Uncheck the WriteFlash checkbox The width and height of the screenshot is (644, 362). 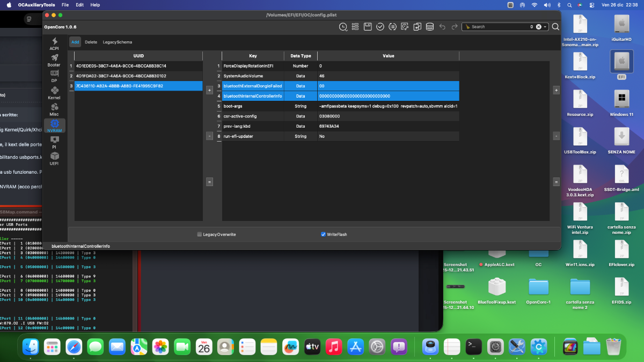323,234
